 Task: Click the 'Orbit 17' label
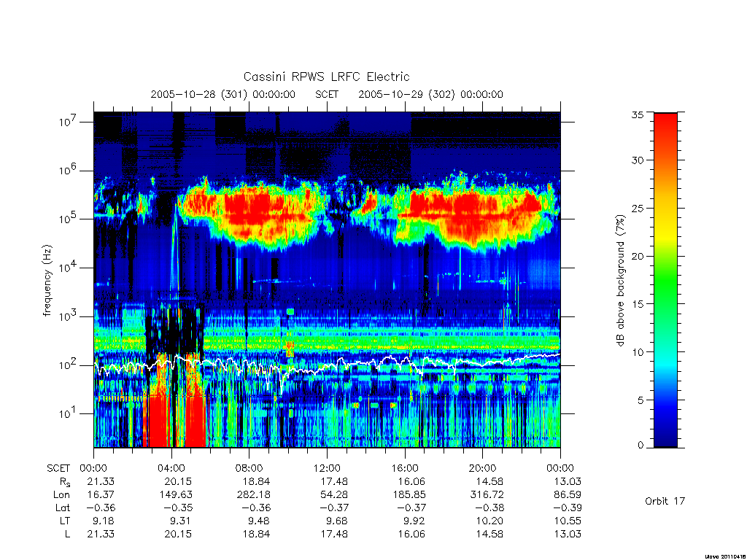[665, 501]
